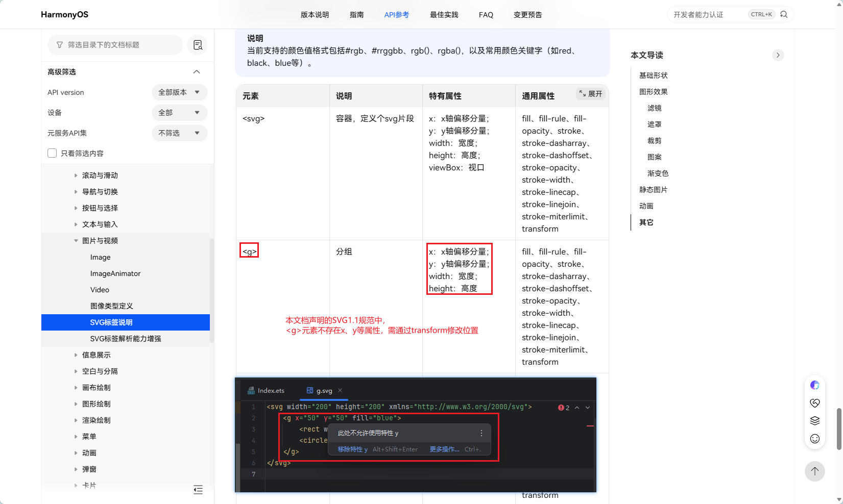Collapse the 高级筛选 section chevron
The width and height of the screenshot is (843, 504).
[197, 72]
